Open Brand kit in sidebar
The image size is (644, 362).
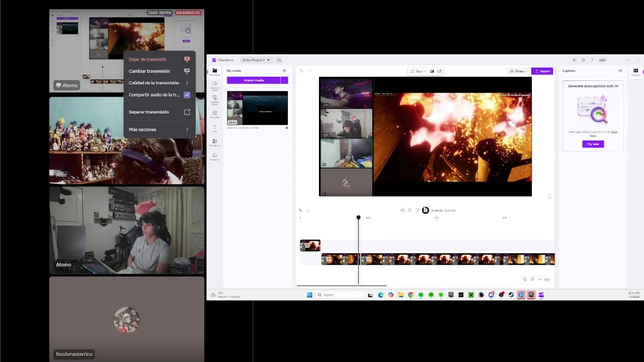(215, 157)
